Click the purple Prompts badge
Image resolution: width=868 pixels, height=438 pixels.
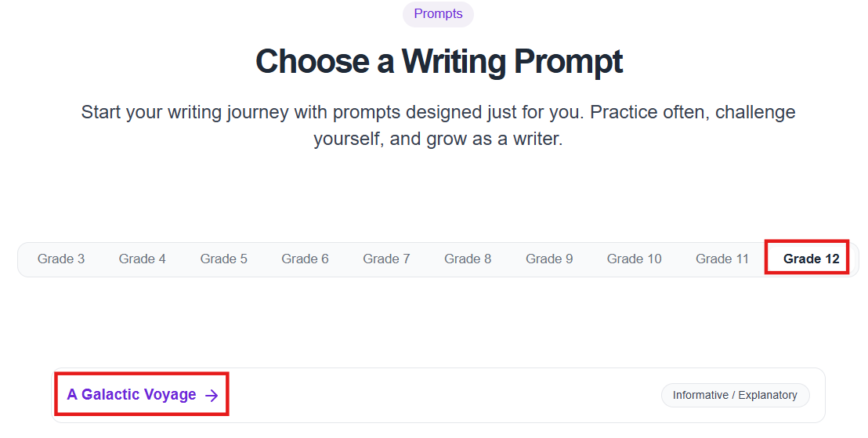(x=438, y=14)
